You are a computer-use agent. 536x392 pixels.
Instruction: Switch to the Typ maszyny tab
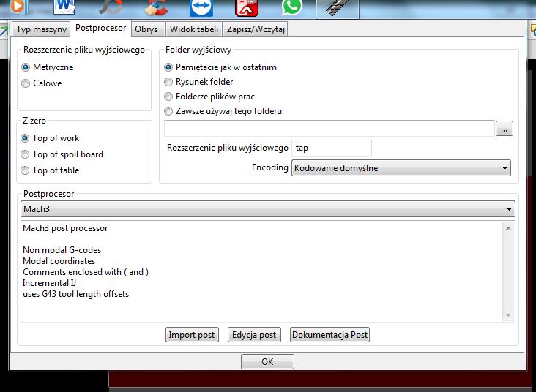pyautogui.click(x=41, y=29)
